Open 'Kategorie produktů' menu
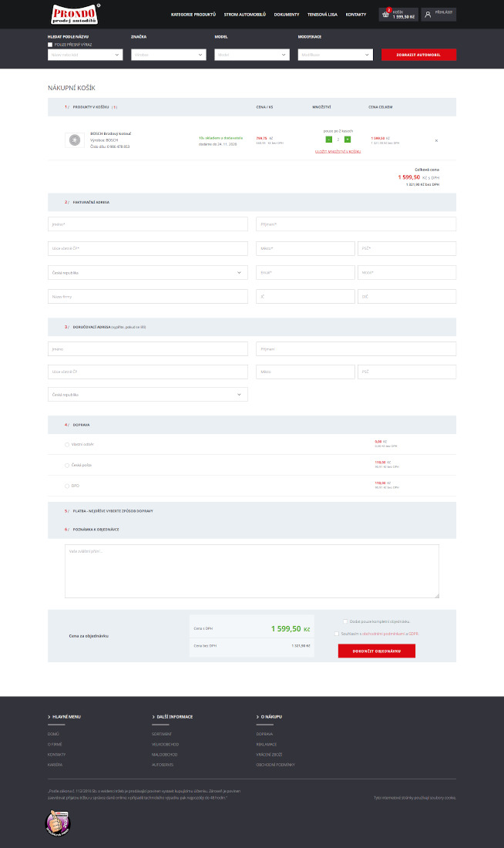 click(193, 15)
